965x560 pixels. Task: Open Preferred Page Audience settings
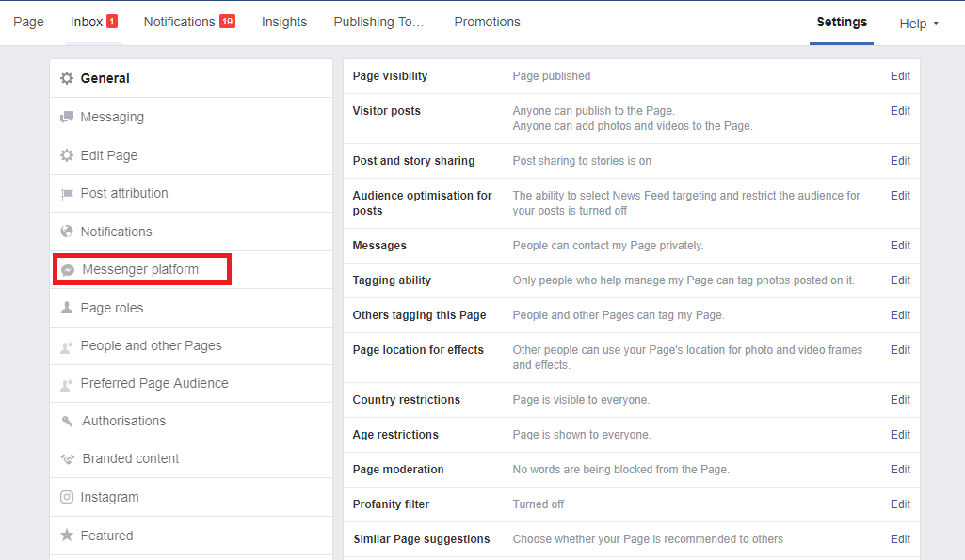(154, 383)
